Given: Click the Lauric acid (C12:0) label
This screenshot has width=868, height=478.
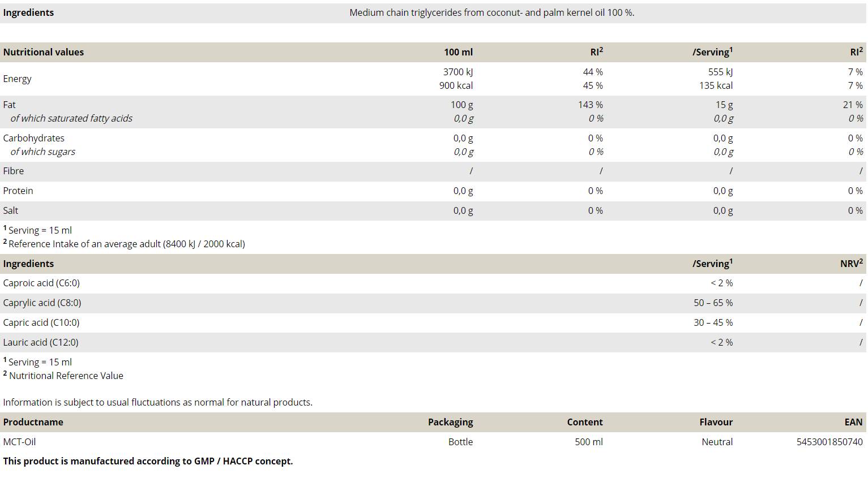Looking at the screenshot, I should pyautogui.click(x=41, y=342).
